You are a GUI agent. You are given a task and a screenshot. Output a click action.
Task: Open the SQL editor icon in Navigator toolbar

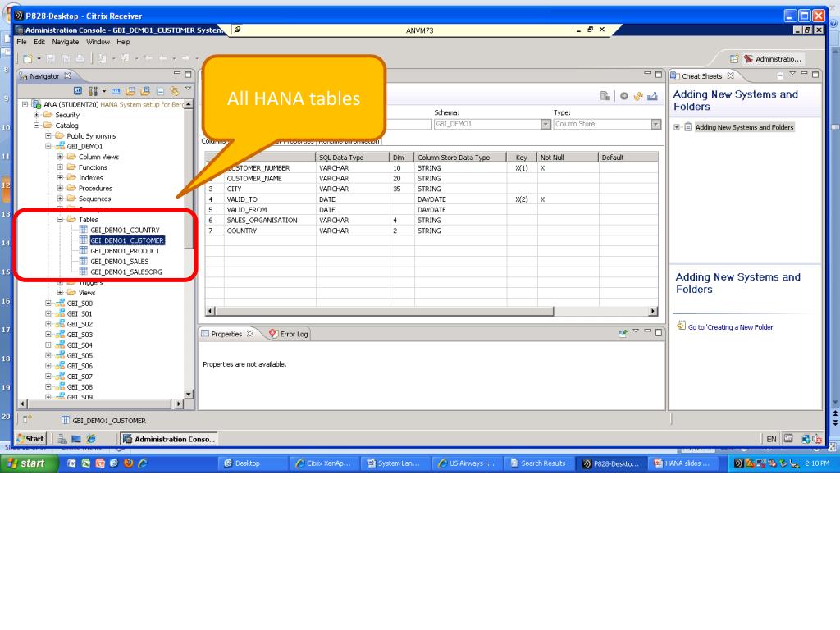pyautogui.click(x=116, y=91)
